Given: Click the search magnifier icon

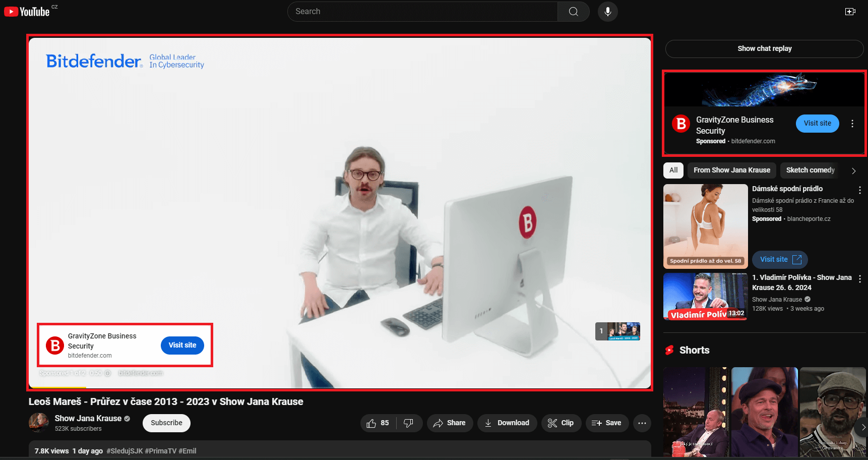Looking at the screenshot, I should coord(573,11).
